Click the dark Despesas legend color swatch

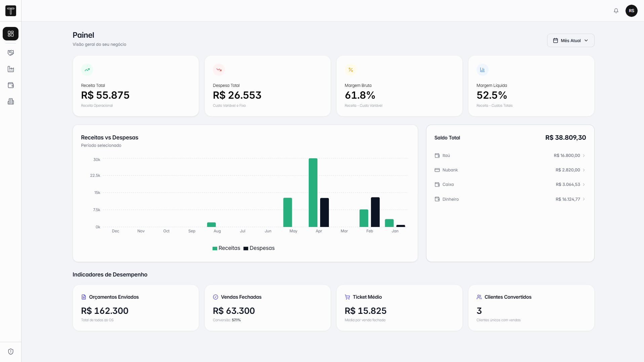click(x=246, y=249)
